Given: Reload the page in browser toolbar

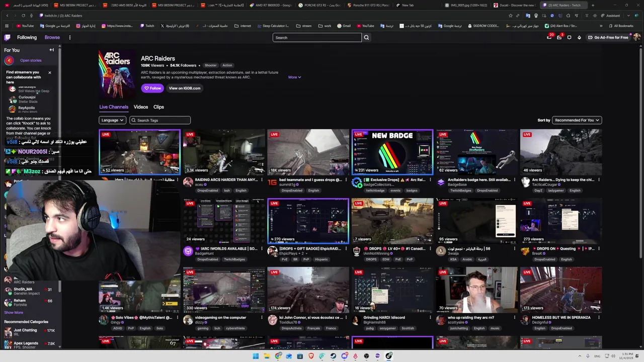Looking at the screenshot, I should 23,16.
